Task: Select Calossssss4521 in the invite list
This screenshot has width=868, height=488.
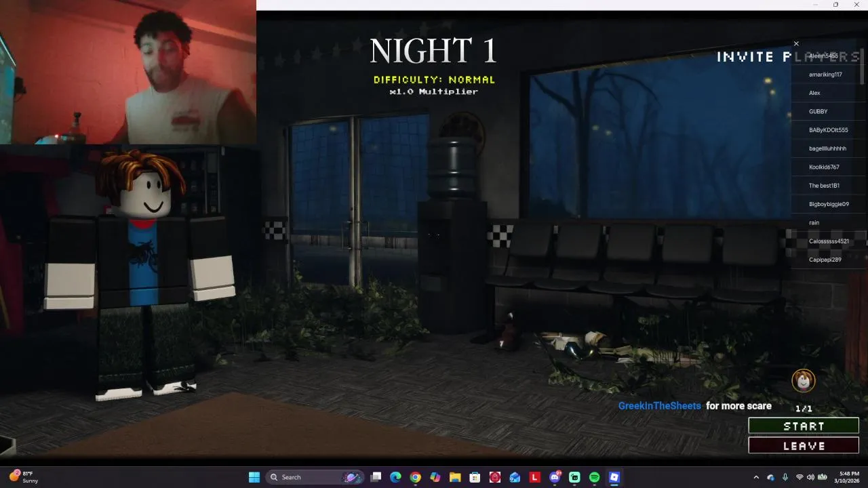Action: 828,241
